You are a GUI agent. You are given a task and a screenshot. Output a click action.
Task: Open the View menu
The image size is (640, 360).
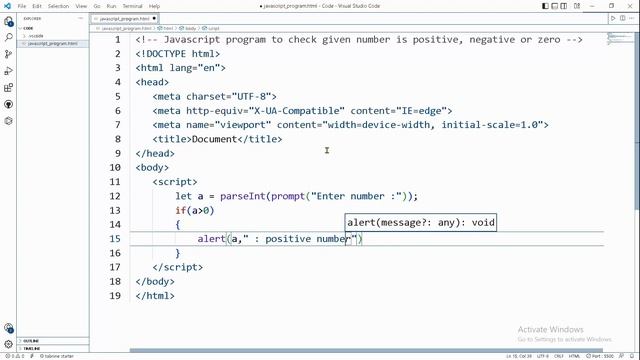[81, 6]
